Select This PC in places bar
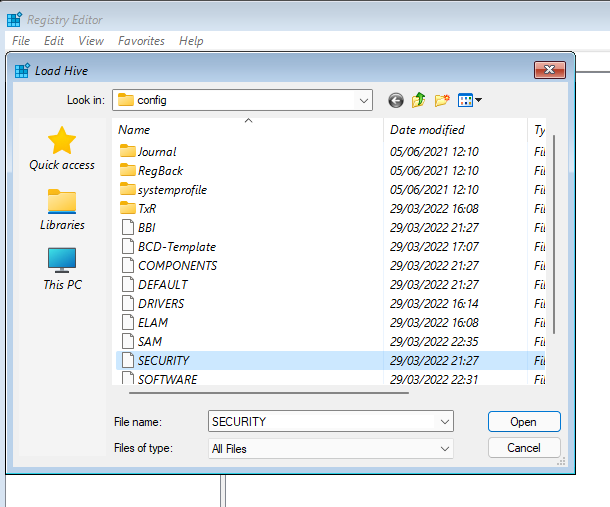 tap(62, 269)
